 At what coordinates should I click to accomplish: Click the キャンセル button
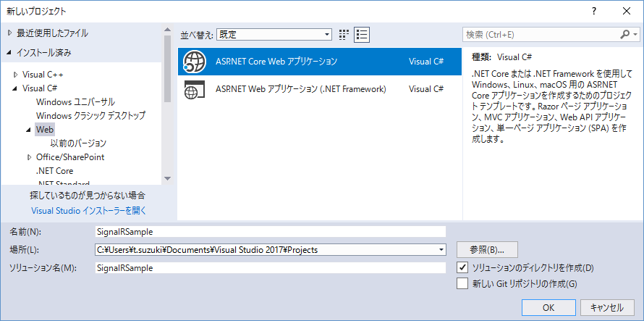click(x=606, y=307)
